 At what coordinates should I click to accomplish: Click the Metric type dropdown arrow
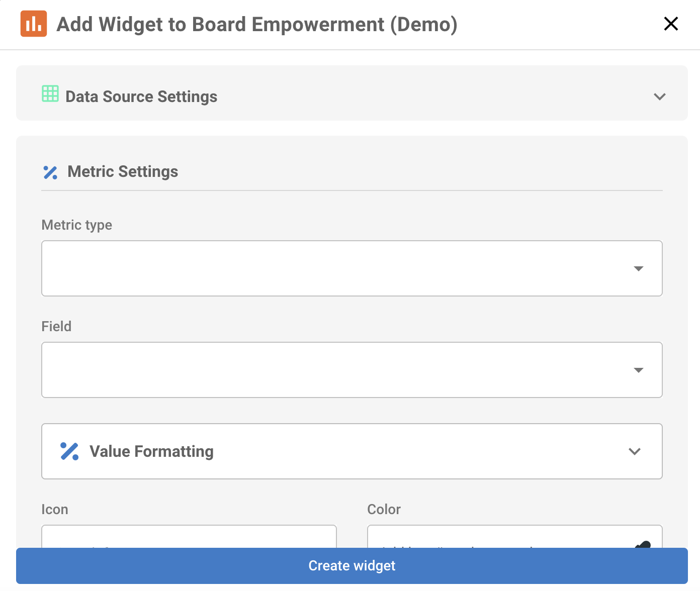pyautogui.click(x=639, y=268)
